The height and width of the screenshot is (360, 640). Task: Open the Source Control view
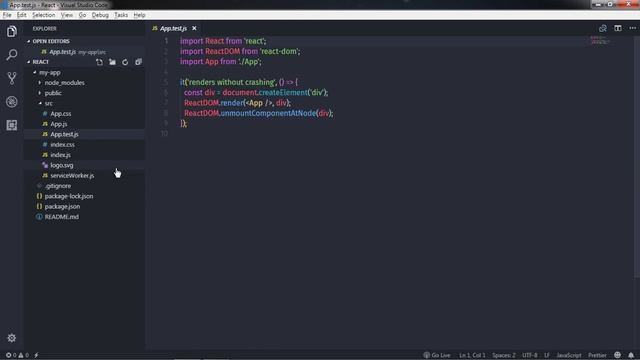[12, 78]
